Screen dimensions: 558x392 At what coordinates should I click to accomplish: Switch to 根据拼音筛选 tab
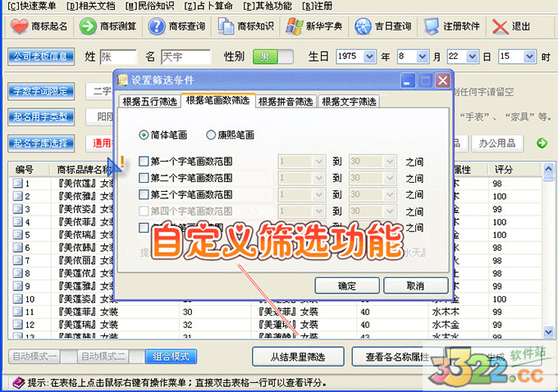tap(286, 102)
